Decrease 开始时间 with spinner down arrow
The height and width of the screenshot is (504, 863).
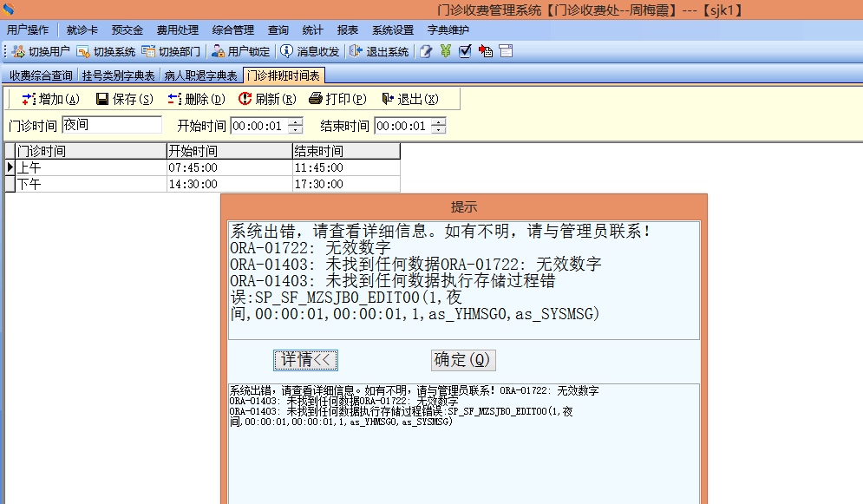point(296,130)
